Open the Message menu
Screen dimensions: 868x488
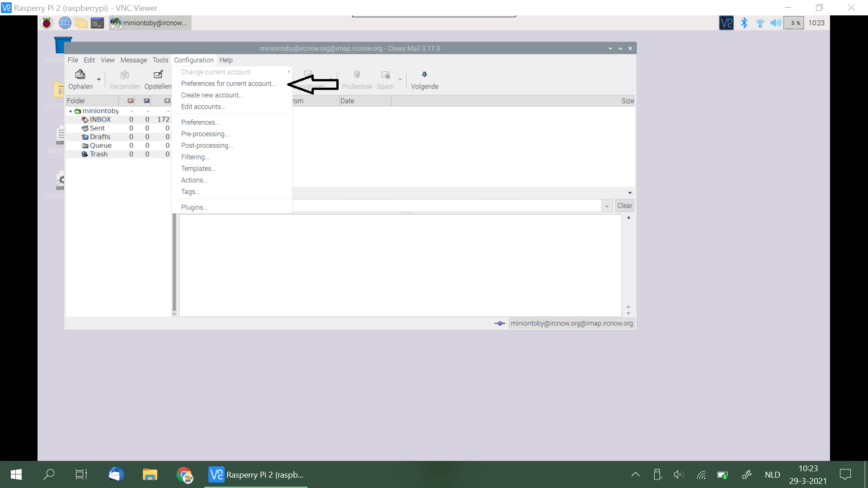[x=133, y=60]
